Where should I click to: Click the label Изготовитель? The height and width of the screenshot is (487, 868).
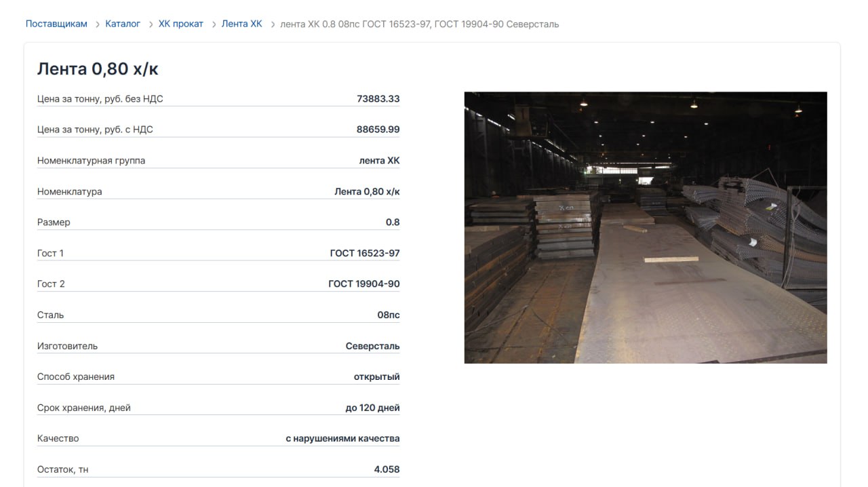68,346
